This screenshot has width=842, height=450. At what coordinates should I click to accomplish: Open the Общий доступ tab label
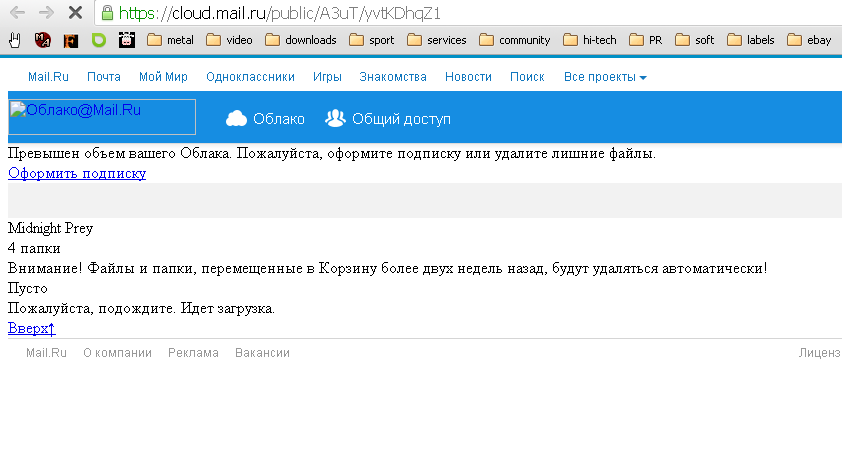[401, 119]
